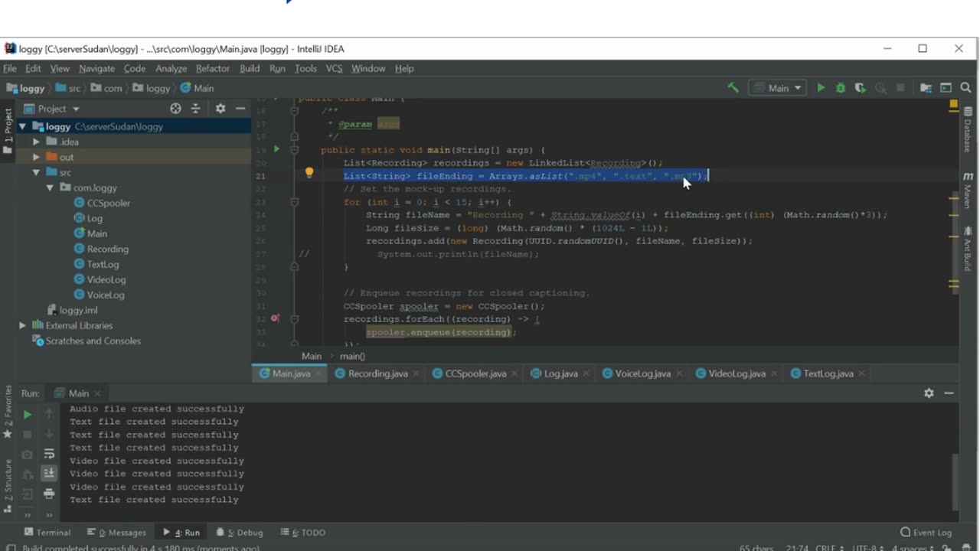Open Project Structure icon in toolbar
Viewport: 980px width, 551px height.
click(x=926, y=88)
